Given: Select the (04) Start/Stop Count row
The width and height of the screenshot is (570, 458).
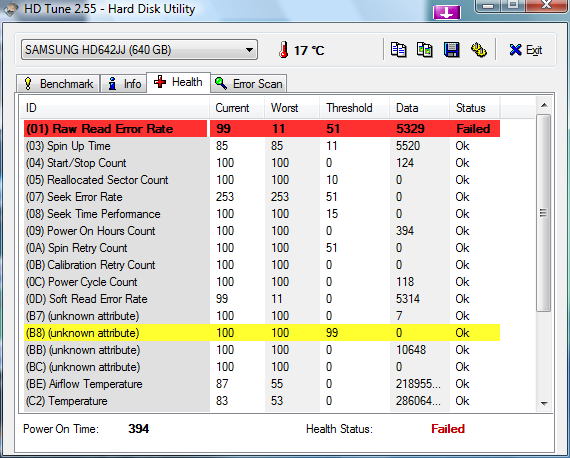Looking at the screenshot, I should [x=262, y=163].
